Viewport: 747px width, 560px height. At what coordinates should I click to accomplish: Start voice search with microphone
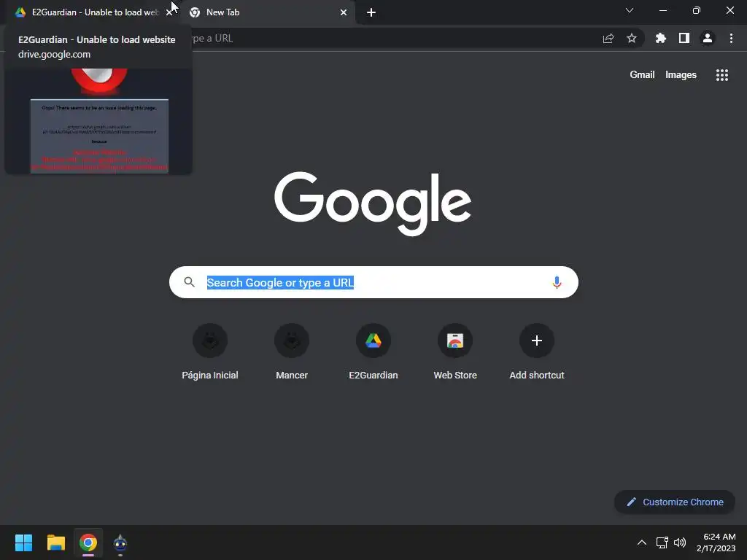(x=557, y=282)
